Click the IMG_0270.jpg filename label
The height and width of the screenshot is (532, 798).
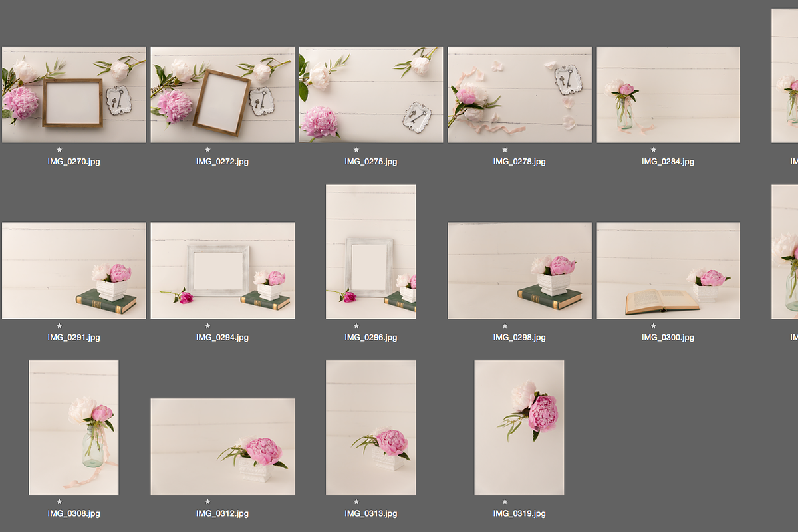pyautogui.click(x=74, y=162)
